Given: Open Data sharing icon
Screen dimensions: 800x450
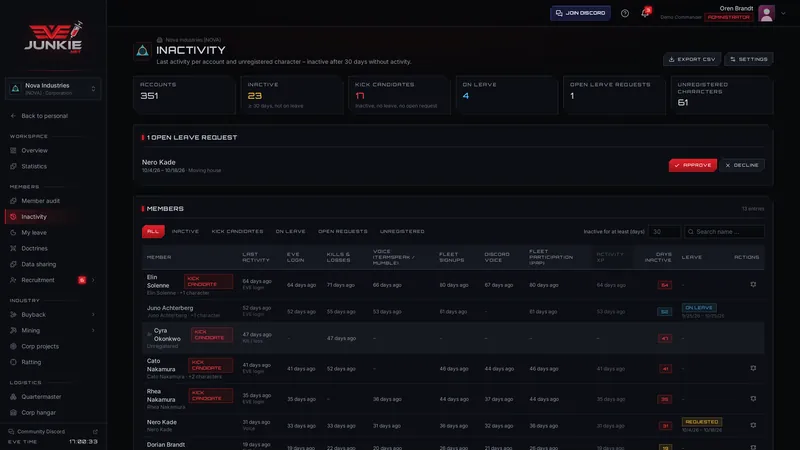Looking at the screenshot, I should (x=13, y=264).
